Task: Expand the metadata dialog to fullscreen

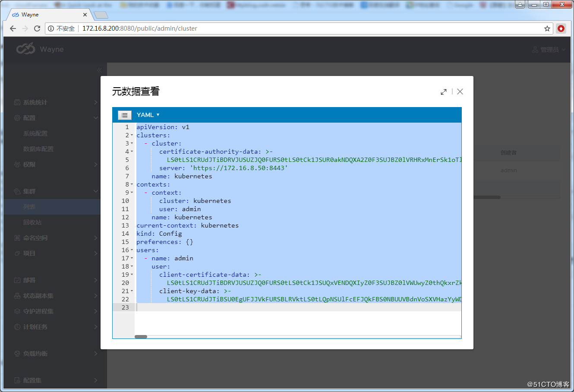Action: point(444,92)
